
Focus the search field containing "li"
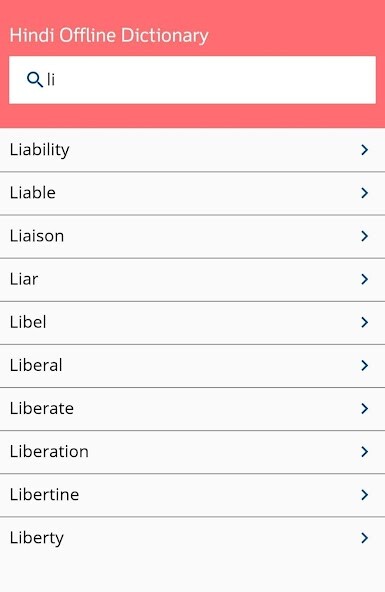(x=192, y=80)
